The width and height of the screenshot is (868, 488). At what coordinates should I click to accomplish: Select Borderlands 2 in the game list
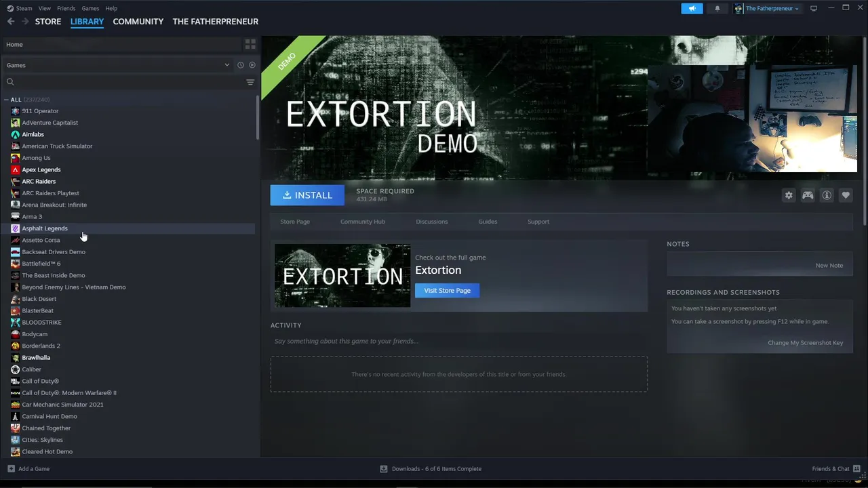pyautogui.click(x=127, y=346)
